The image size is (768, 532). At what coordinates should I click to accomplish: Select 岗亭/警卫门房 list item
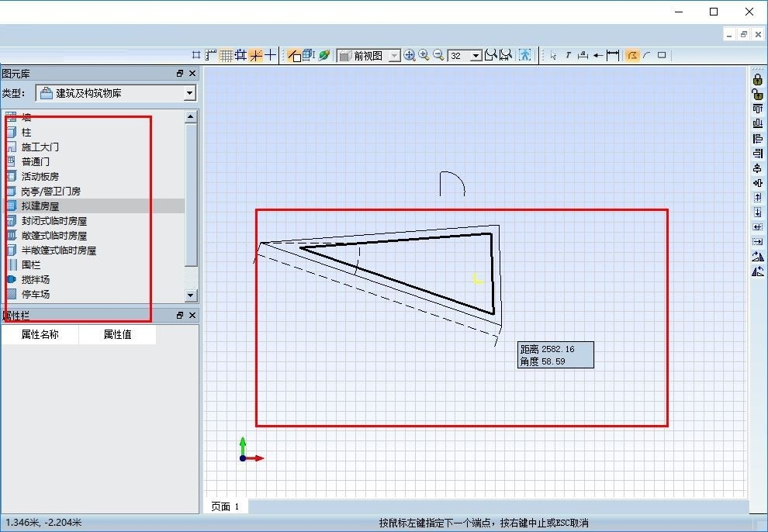pyautogui.click(x=93, y=191)
